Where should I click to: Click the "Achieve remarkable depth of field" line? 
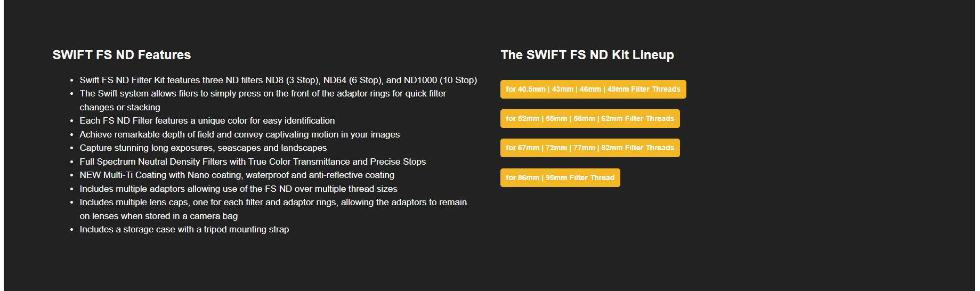pyautogui.click(x=239, y=134)
